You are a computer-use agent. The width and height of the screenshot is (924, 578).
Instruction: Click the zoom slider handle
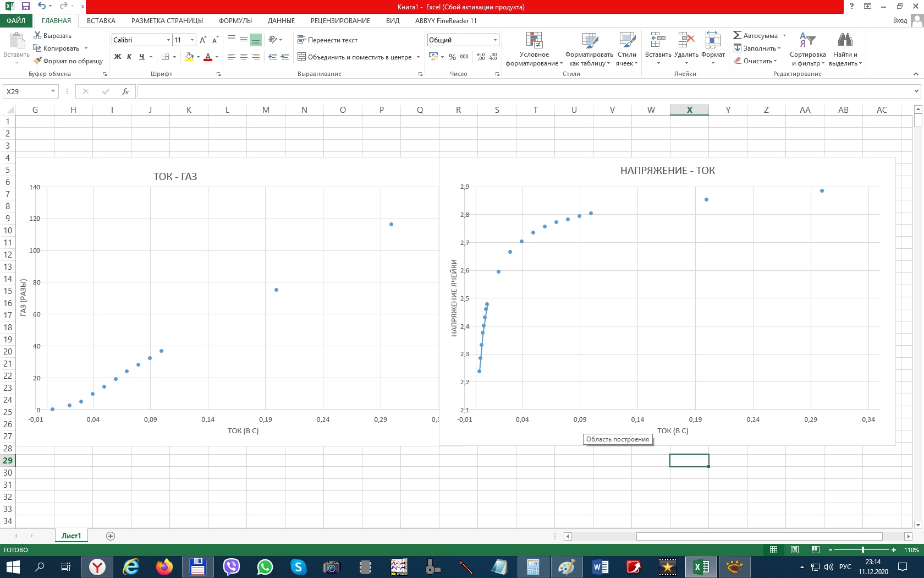pyautogui.click(x=862, y=550)
